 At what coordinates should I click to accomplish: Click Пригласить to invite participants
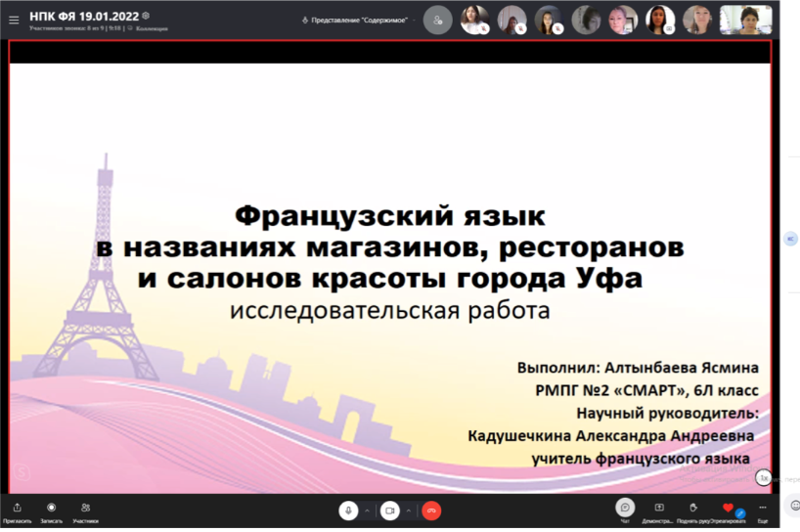(x=17, y=511)
